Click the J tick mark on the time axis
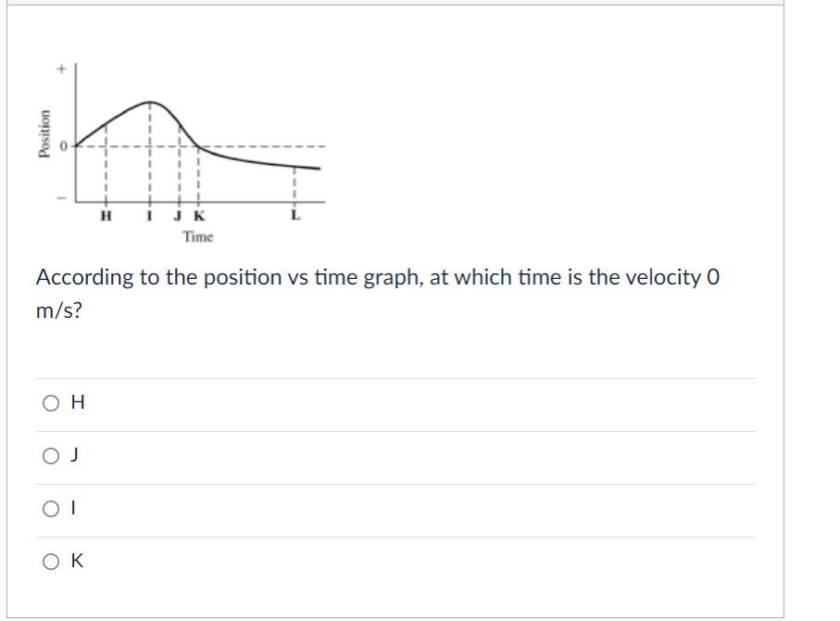 (176, 217)
